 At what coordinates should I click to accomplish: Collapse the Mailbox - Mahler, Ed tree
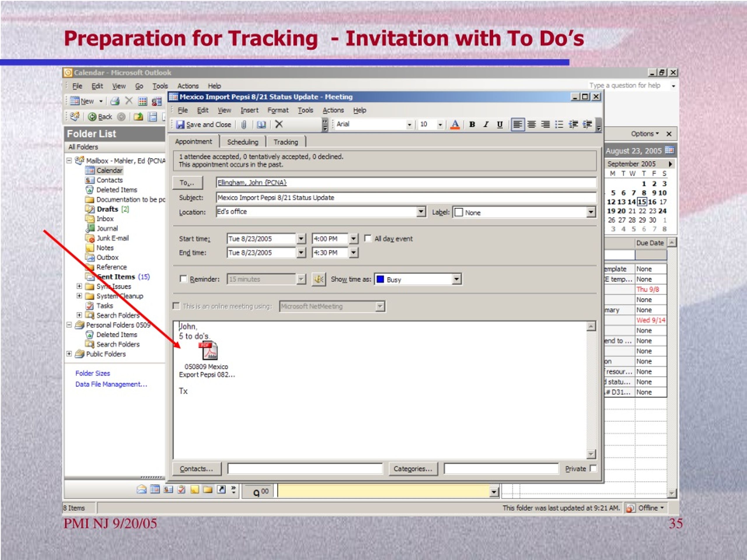(69, 160)
